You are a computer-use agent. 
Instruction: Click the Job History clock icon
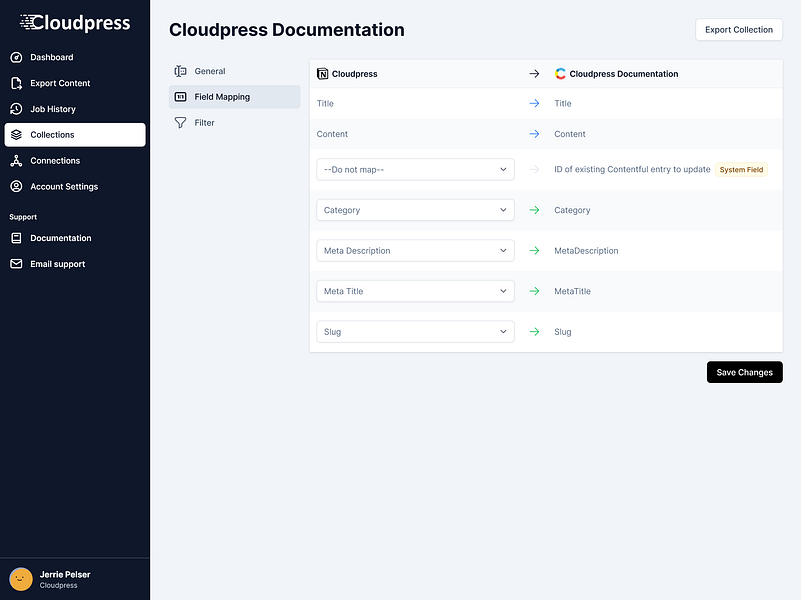tap(16, 109)
